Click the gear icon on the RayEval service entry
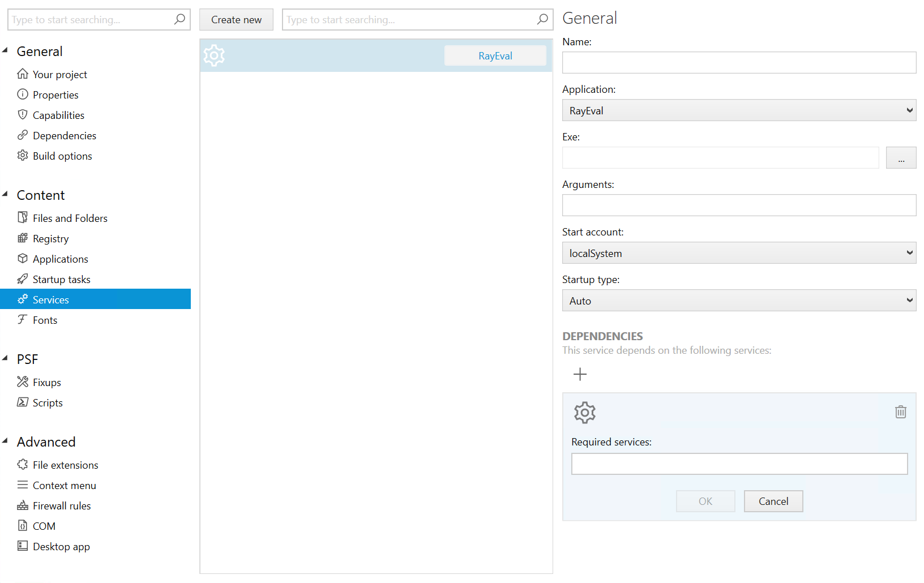 point(214,55)
